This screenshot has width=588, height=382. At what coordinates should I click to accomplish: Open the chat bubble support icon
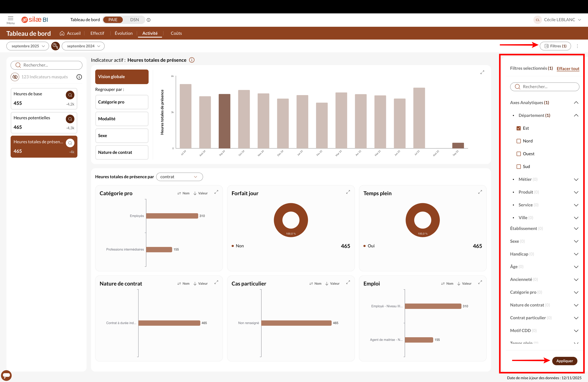(6, 375)
